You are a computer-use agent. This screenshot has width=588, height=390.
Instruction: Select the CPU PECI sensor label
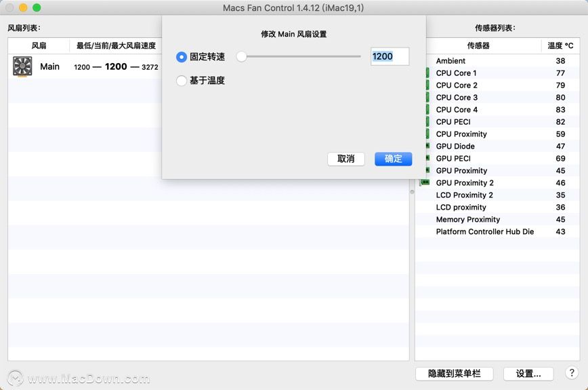tap(453, 121)
